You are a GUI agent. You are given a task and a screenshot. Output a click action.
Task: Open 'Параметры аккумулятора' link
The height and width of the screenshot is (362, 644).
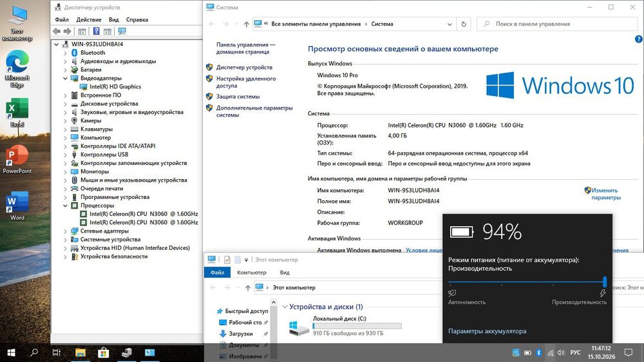point(487,331)
